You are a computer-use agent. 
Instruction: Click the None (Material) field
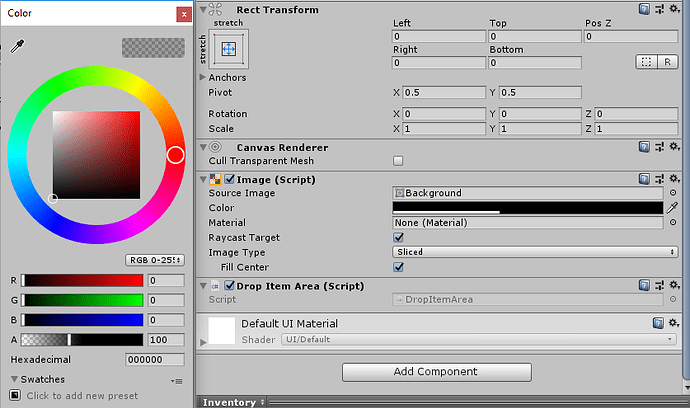point(528,223)
